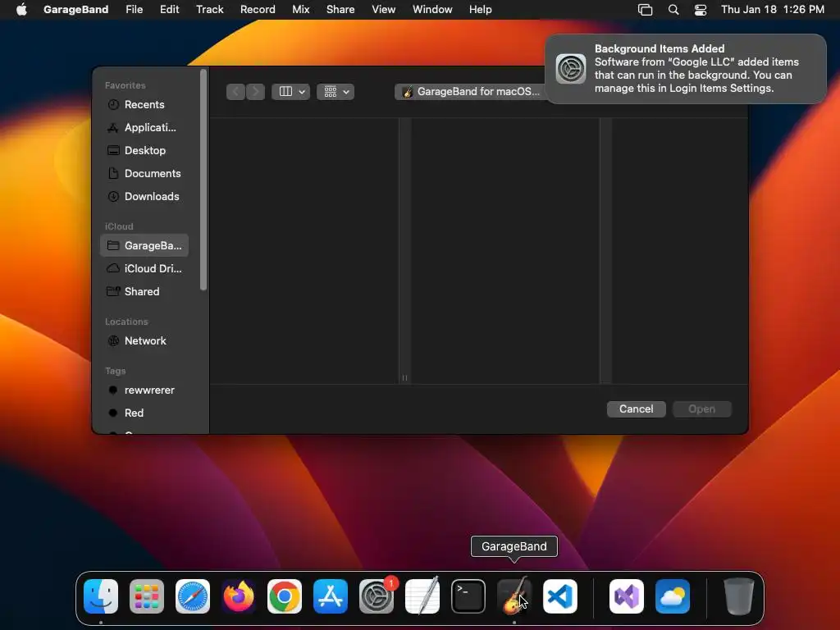Image resolution: width=840 pixels, height=630 pixels.
Task: Click the first column resize handle
Action: point(404,377)
